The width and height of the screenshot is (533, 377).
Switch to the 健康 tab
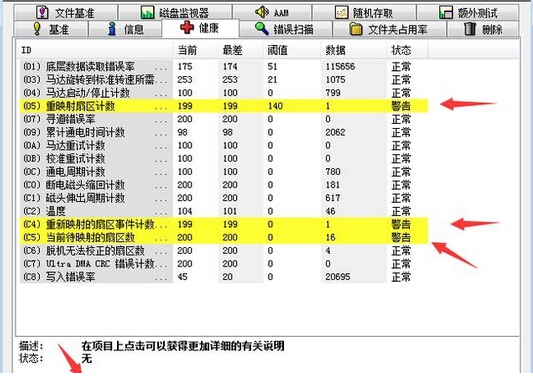pos(200,28)
